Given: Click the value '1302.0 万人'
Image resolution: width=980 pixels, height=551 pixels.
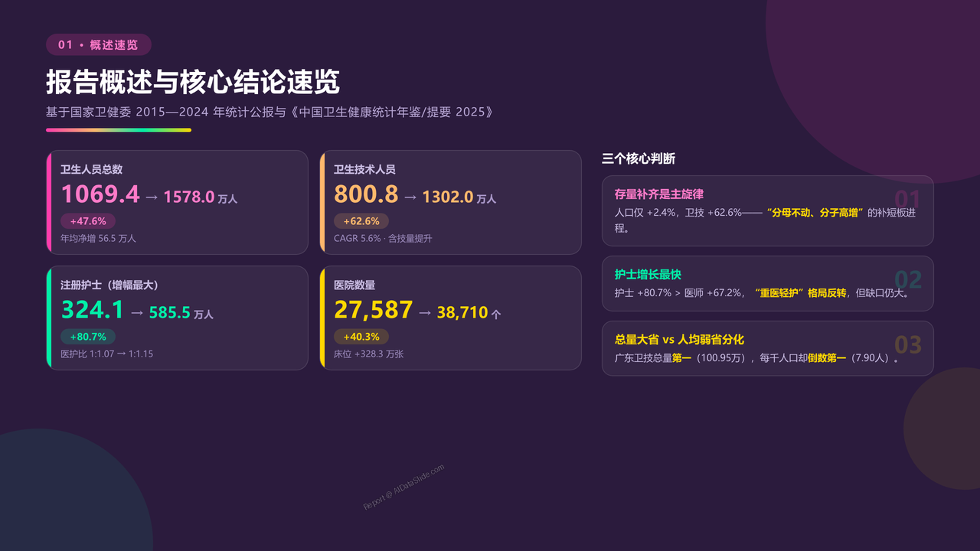Looking at the screenshot, I should click(x=459, y=197).
